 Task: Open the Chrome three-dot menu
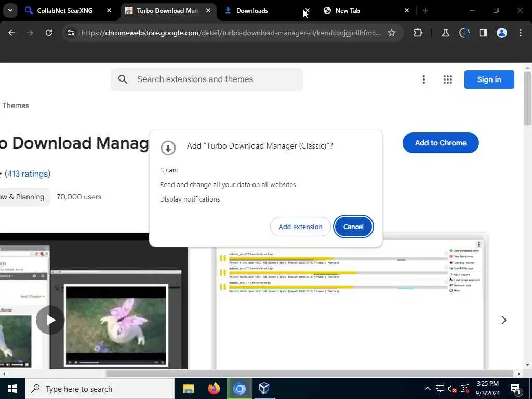tap(520, 33)
